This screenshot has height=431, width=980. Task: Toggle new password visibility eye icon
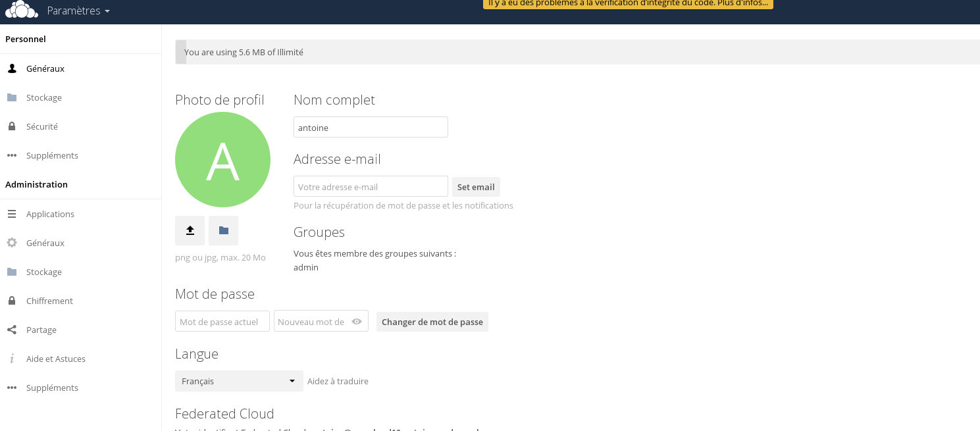[357, 322]
